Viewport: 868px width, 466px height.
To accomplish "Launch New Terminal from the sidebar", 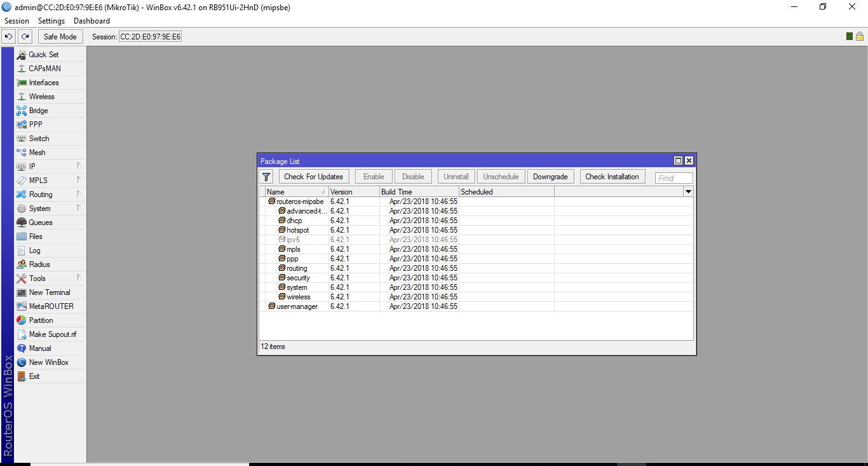I will [x=50, y=292].
